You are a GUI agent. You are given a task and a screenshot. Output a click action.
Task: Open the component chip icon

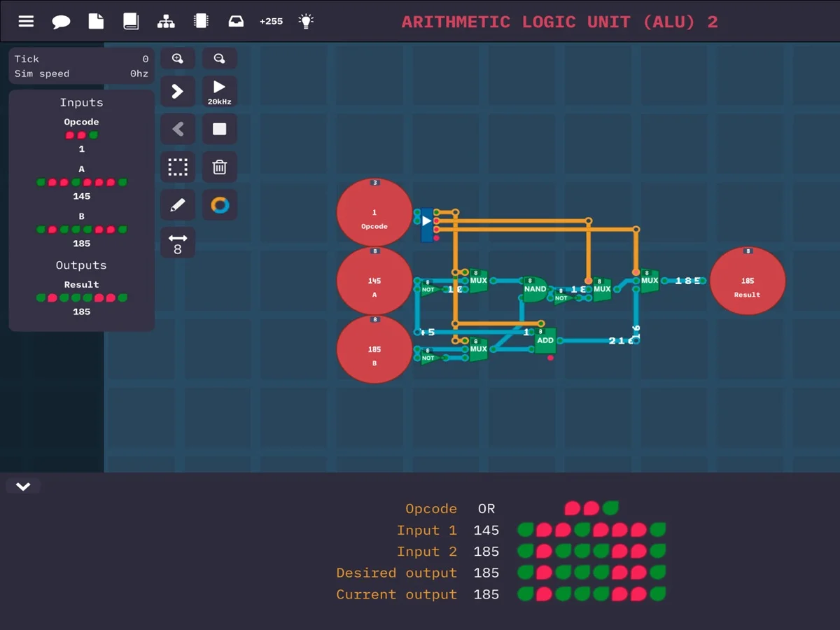tap(201, 21)
